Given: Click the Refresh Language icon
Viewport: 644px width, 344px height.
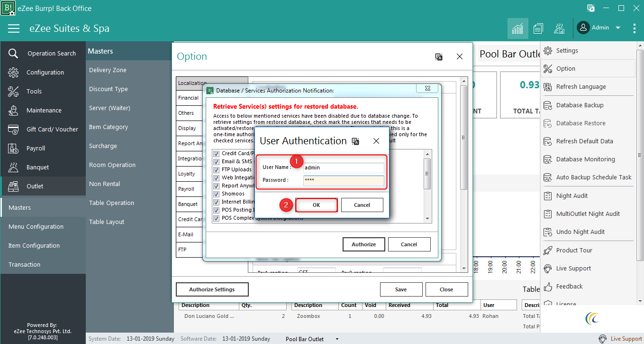Looking at the screenshot, I should pyautogui.click(x=548, y=87).
